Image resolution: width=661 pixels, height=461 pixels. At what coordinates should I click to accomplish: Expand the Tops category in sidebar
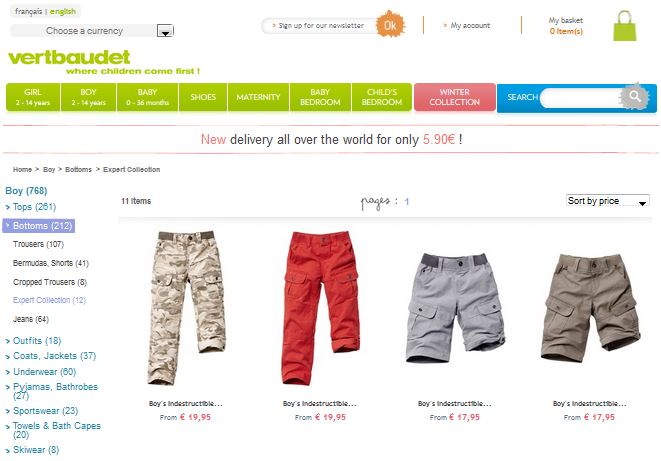tap(34, 207)
